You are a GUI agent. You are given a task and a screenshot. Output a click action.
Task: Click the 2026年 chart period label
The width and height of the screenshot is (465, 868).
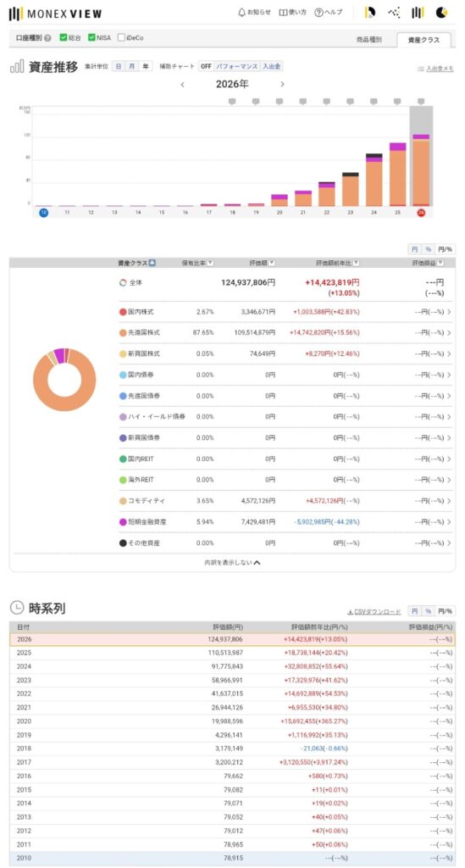(x=232, y=84)
